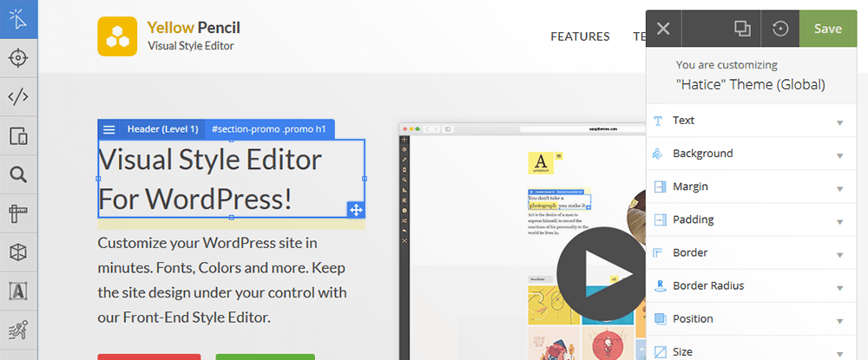Screen dimensions: 868x360
Task: Click the #section-promo .promo h1 selector label
Action: (269, 129)
